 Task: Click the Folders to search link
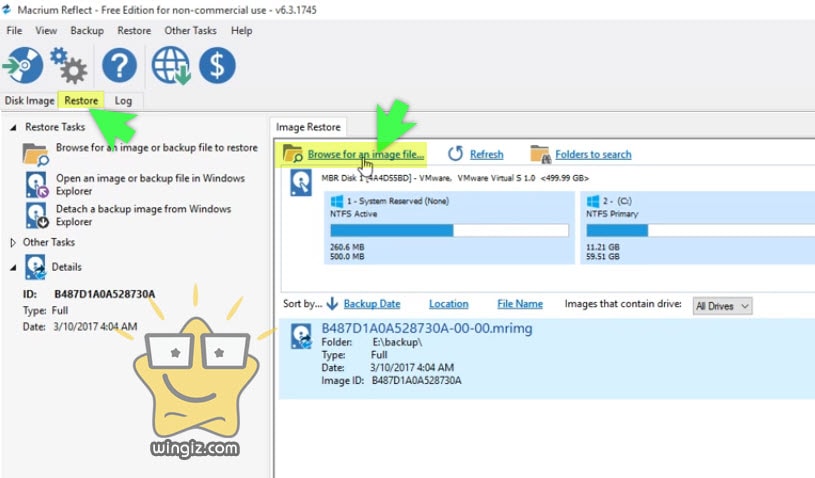[593, 154]
